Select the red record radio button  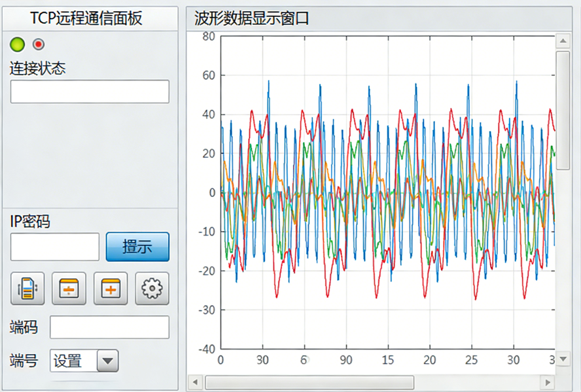39,45
